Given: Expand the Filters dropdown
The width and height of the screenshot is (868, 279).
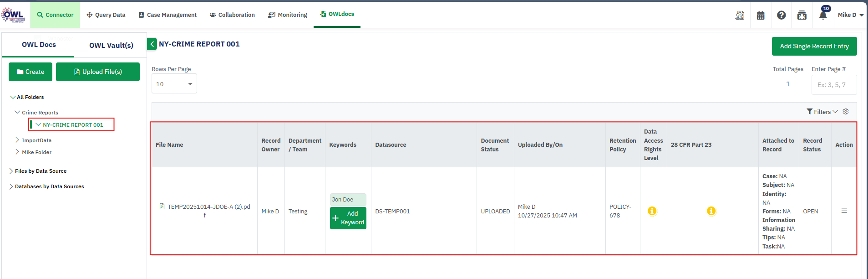Looking at the screenshot, I should click(x=822, y=112).
